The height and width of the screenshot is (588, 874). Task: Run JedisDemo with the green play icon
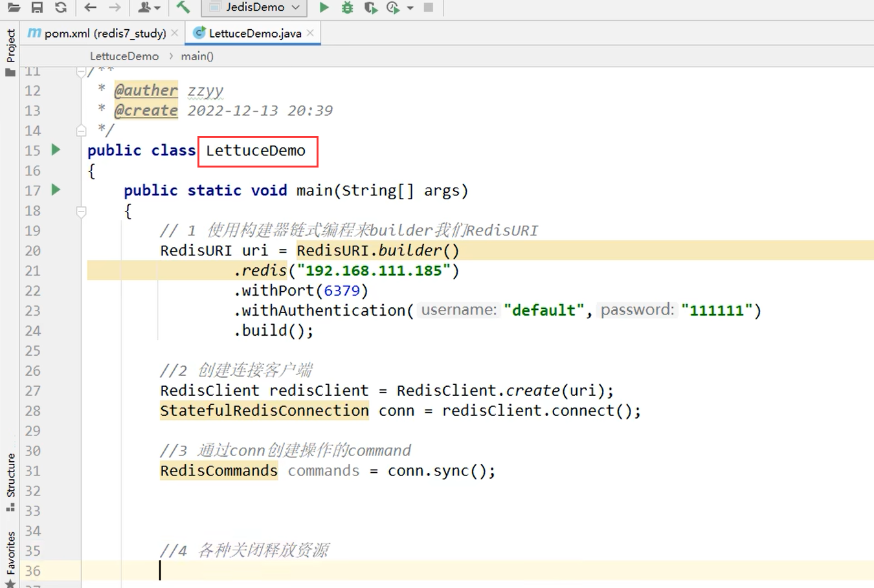coord(324,8)
